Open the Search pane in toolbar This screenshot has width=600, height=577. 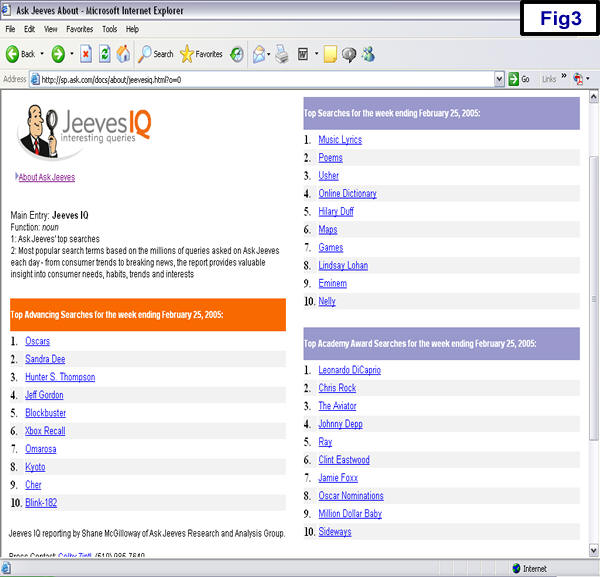(156, 54)
